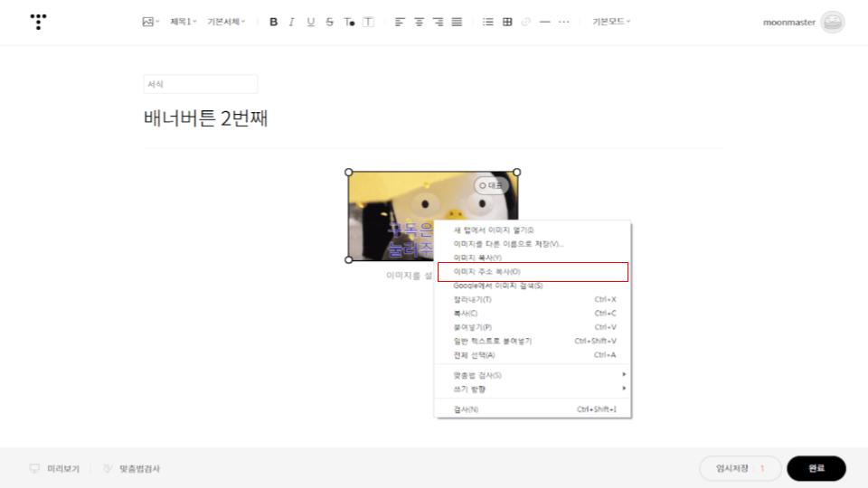Choose 이미지 주소 복사 from context menu
868x488 pixels.
tap(533, 272)
